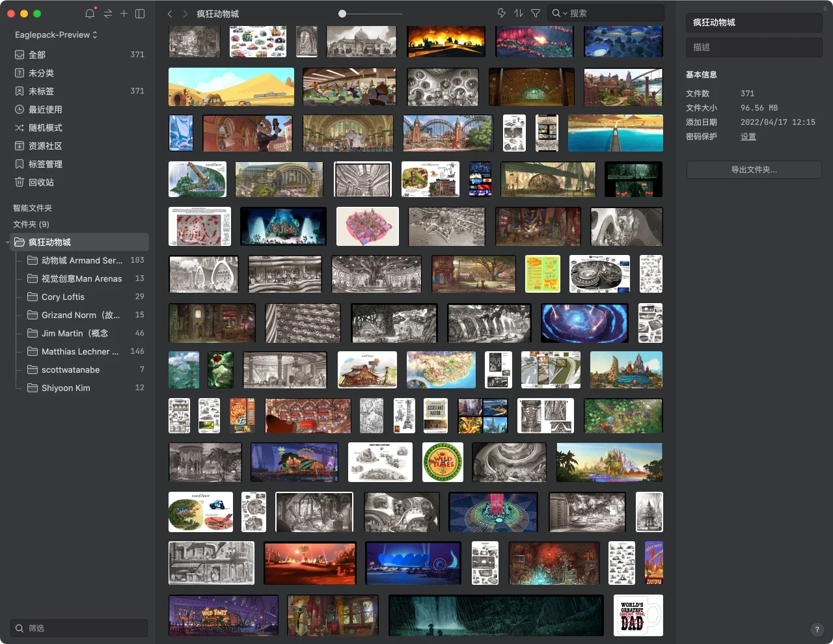Open 最近使用 in the sidebar
Viewport: 833px width, 644px height.
coord(79,109)
